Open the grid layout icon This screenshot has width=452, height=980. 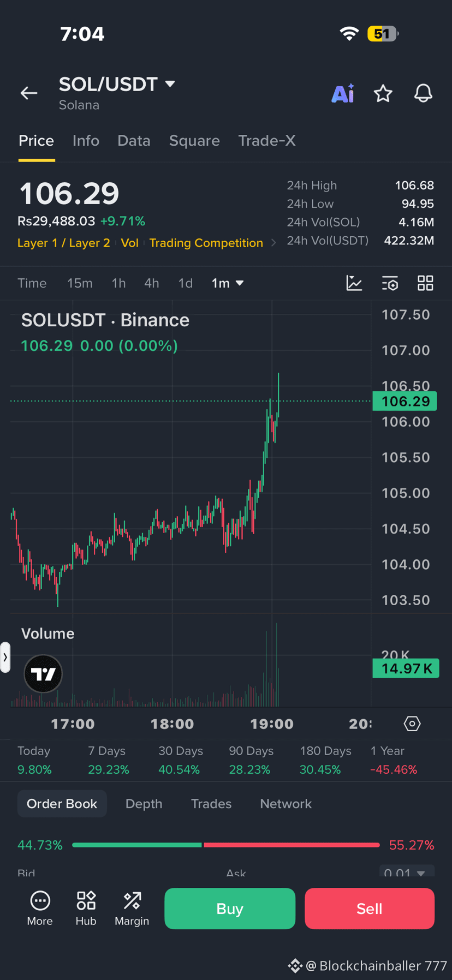pos(425,283)
